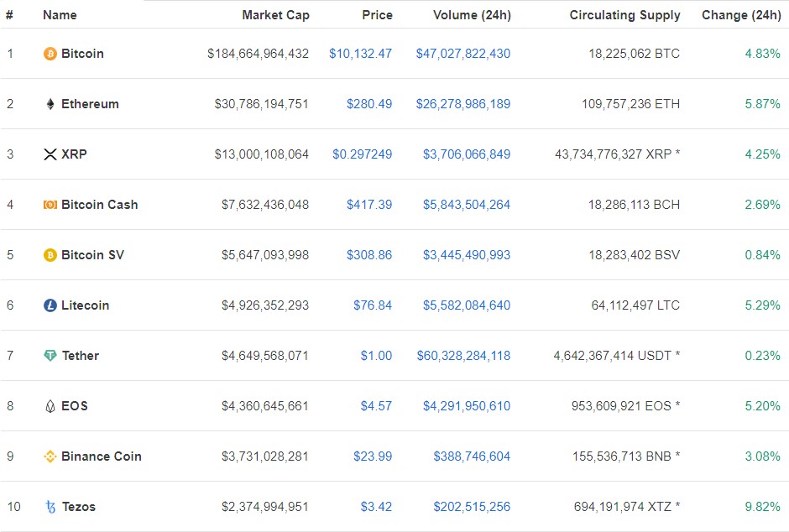Open the Tezos name link
789x532 pixels.
pos(79,506)
